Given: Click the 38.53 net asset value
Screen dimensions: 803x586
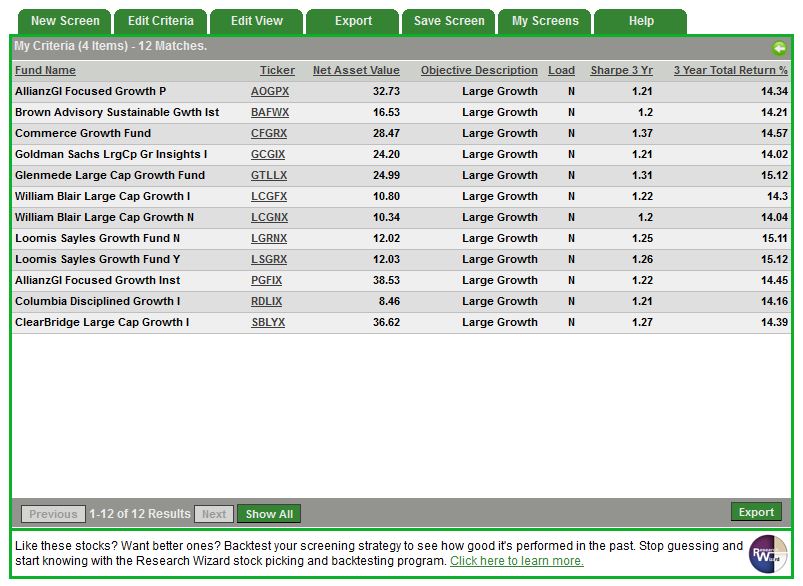Looking at the screenshot, I should (x=386, y=280).
